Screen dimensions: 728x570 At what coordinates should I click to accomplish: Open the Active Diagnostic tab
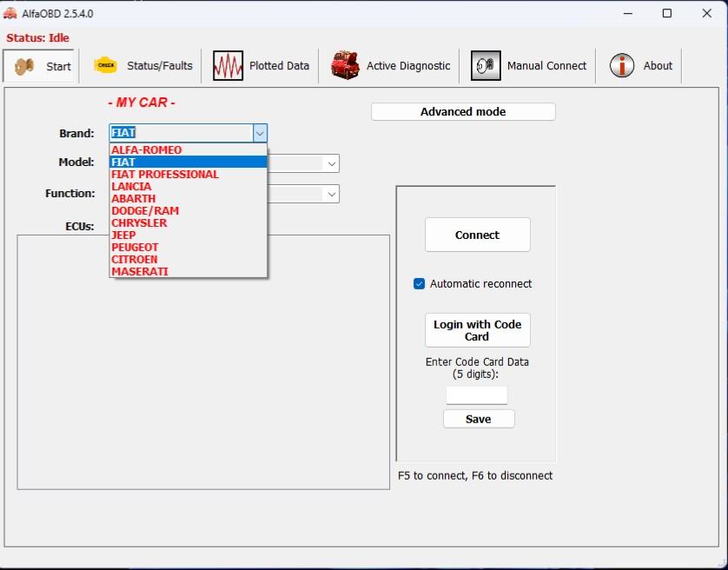(x=390, y=65)
